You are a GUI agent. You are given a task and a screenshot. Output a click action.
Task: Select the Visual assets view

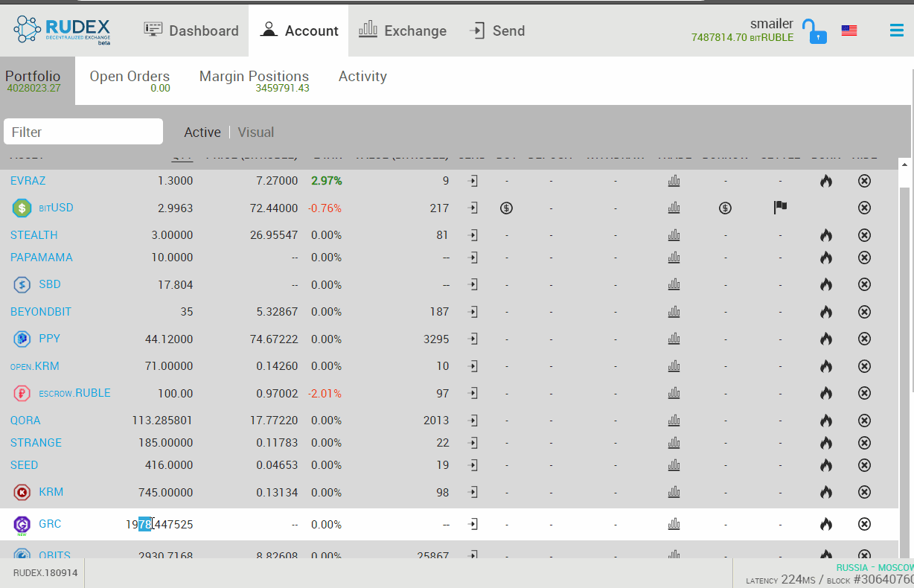coord(256,132)
